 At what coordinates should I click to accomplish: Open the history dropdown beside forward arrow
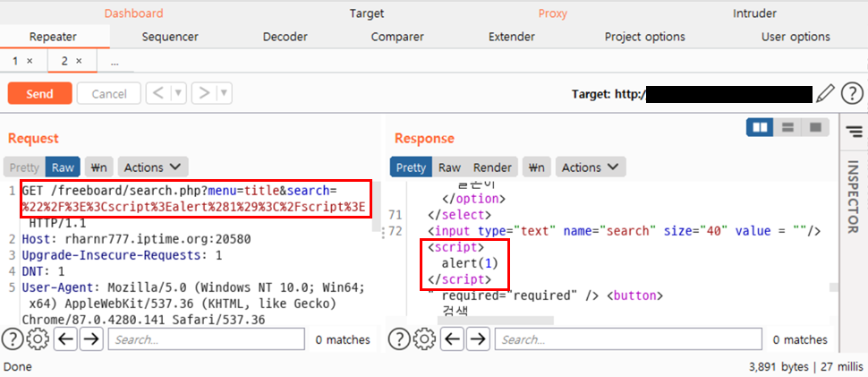coord(225,93)
